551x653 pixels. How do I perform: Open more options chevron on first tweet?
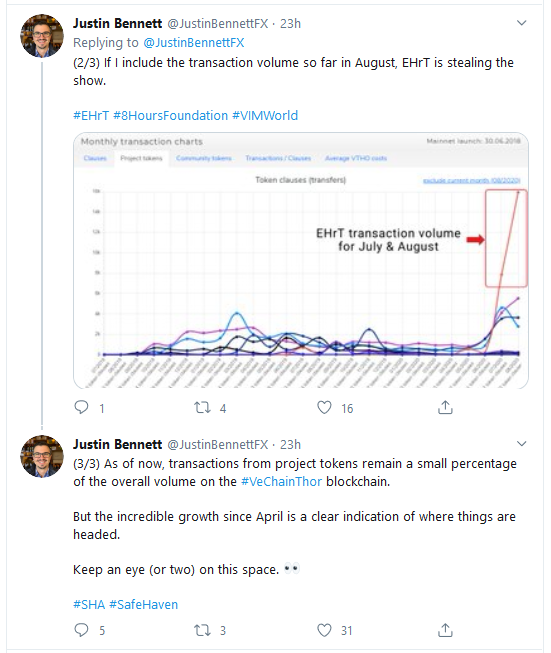click(521, 23)
